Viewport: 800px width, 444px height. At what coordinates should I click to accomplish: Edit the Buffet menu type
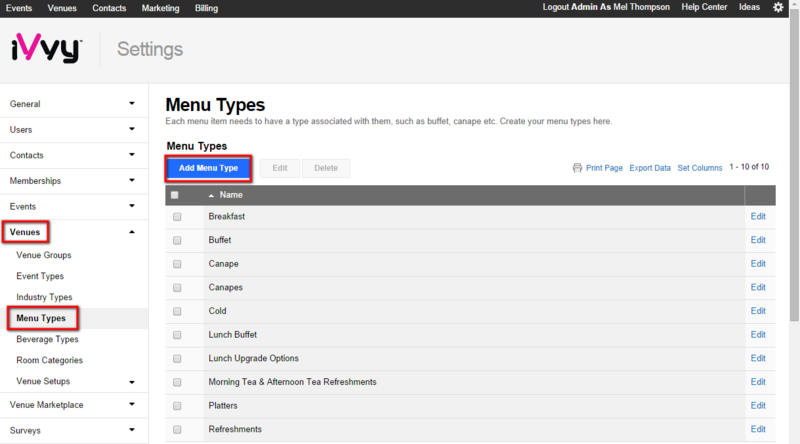[758, 240]
